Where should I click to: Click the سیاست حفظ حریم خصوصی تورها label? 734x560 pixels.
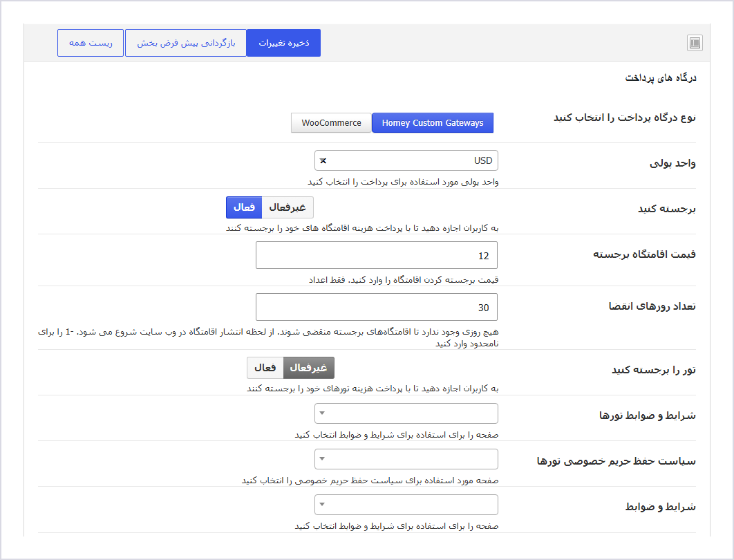coord(616,461)
